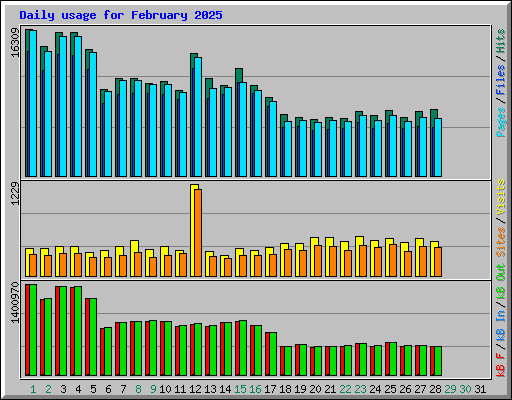Click day 3 on the x-axis
The width and height of the screenshot is (512, 400).
(x=63, y=389)
